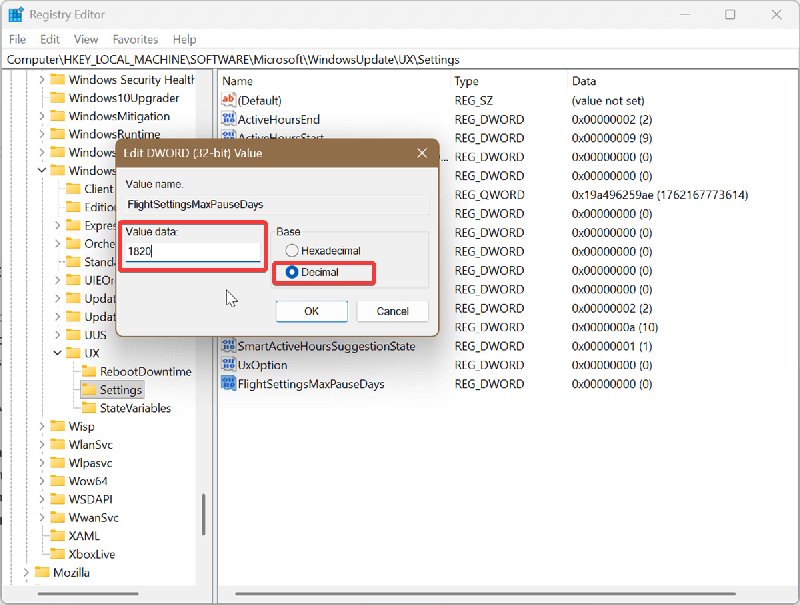Click the XboxLive folder icon
The height and width of the screenshot is (605, 800).
click(x=58, y=554)
